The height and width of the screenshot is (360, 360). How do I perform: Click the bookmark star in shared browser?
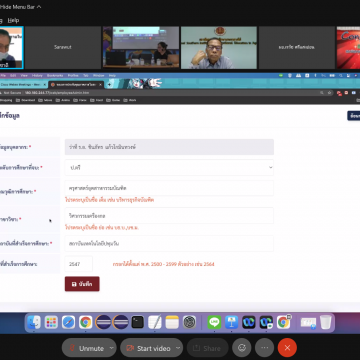(329, 93)
